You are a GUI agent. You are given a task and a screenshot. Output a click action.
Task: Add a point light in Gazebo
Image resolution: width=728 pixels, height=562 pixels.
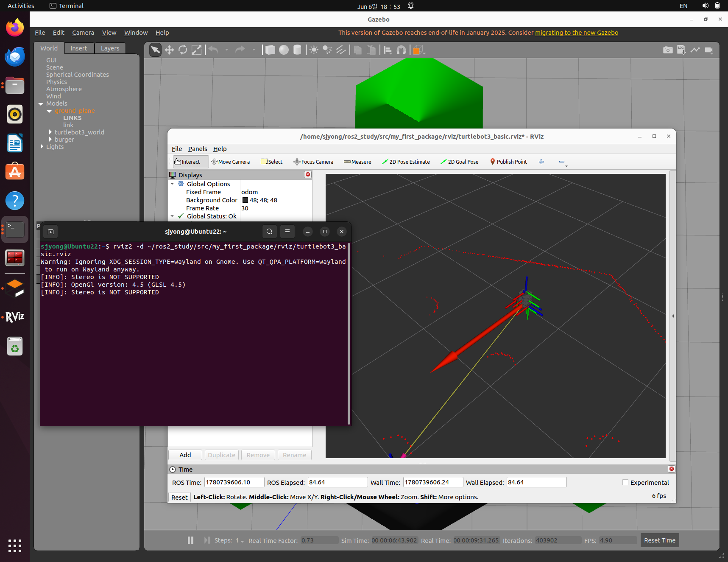(314, 50)
